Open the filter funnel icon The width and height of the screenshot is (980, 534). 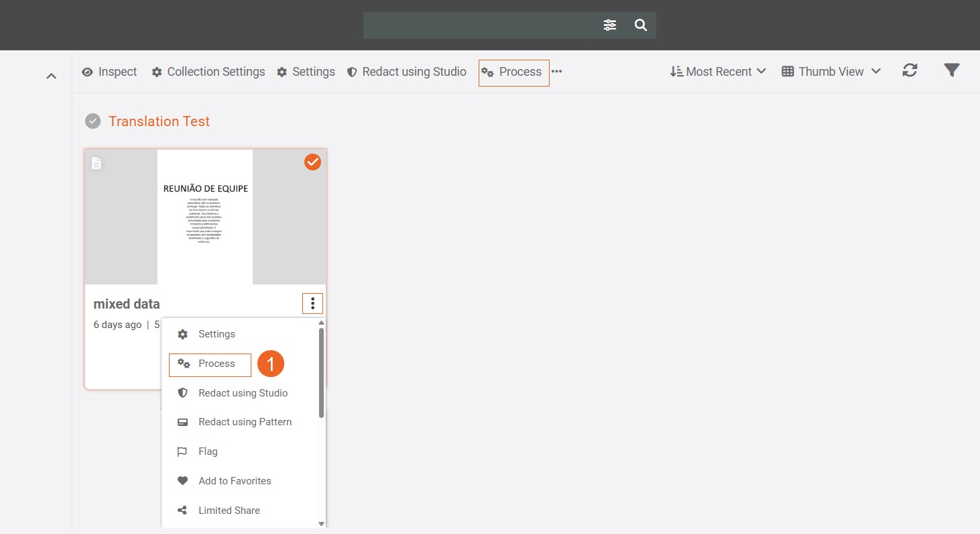951,70
